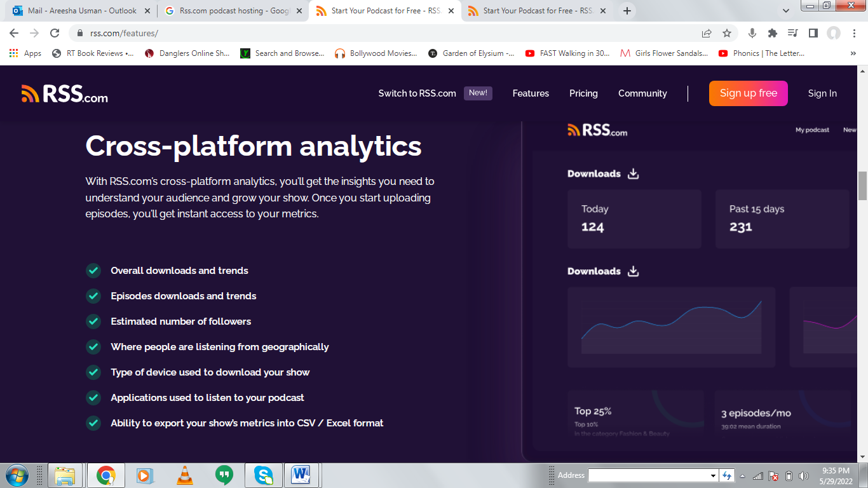Open the FAST Walking in 30 bookmark
Image resolution: width=868 pixels, height=488 pixels.
(x=568, y=53)
